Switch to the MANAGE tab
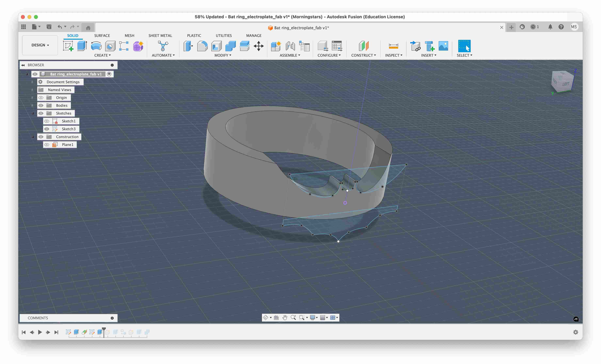 pyautogui.click(x=254, y=36)
